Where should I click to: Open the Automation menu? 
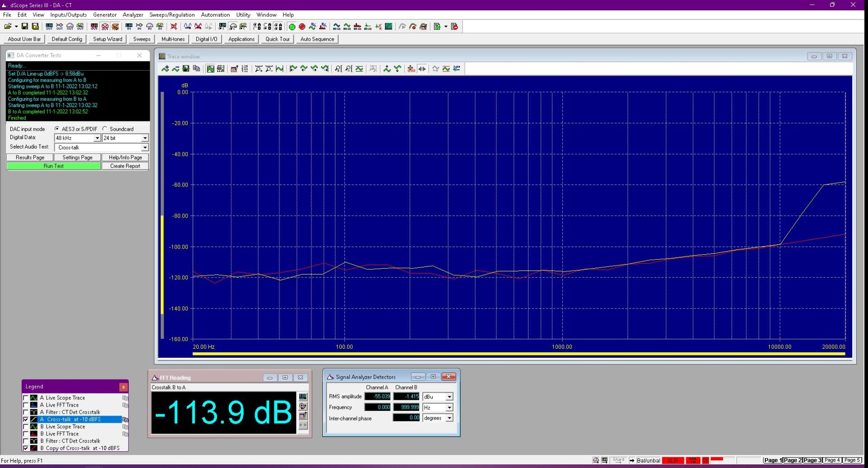(215, 15)
